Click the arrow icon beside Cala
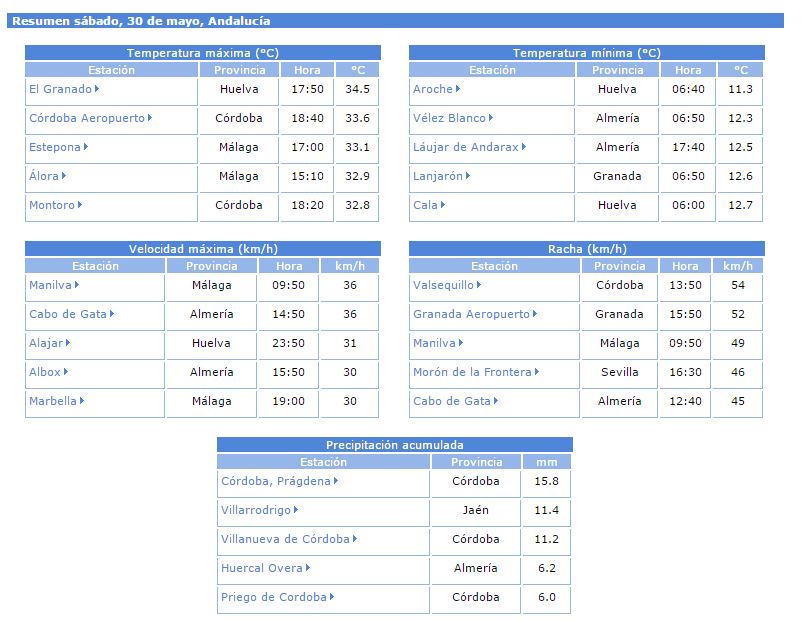The width and height of the screenshot is (801, 621). 443,205
